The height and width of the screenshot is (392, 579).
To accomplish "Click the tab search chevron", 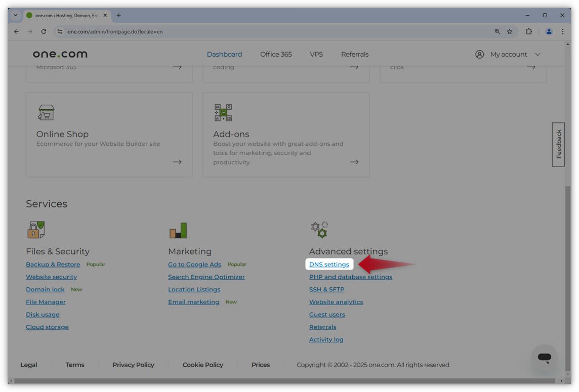I will coord(15,15).
